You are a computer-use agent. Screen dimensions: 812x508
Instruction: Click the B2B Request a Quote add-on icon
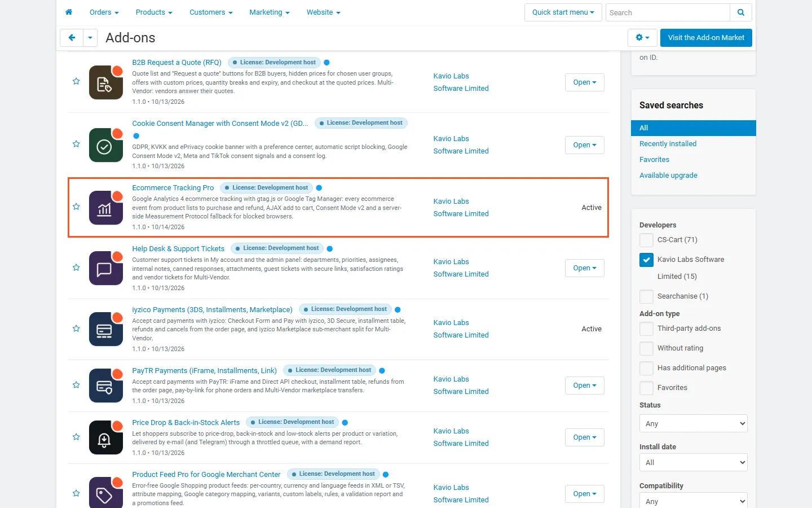pyautogui.click(x=106, y=82)
